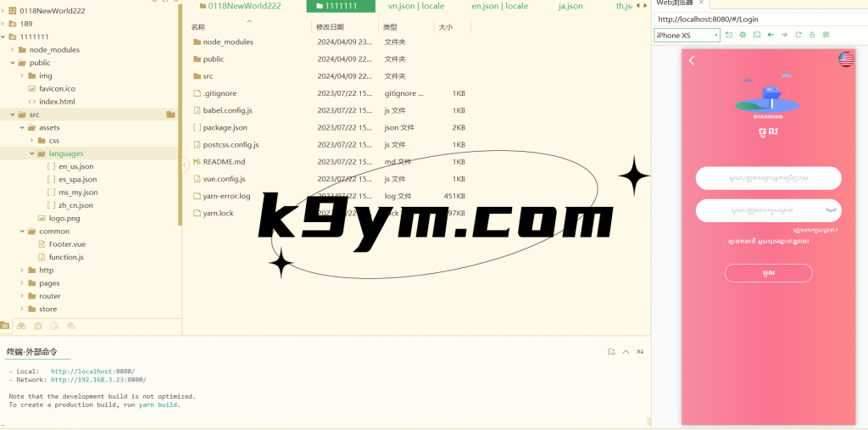Viewport: 868px width, 430px height.
Task: Click the new terminal icon in terminal panel
Action: (x=611, y=352)
